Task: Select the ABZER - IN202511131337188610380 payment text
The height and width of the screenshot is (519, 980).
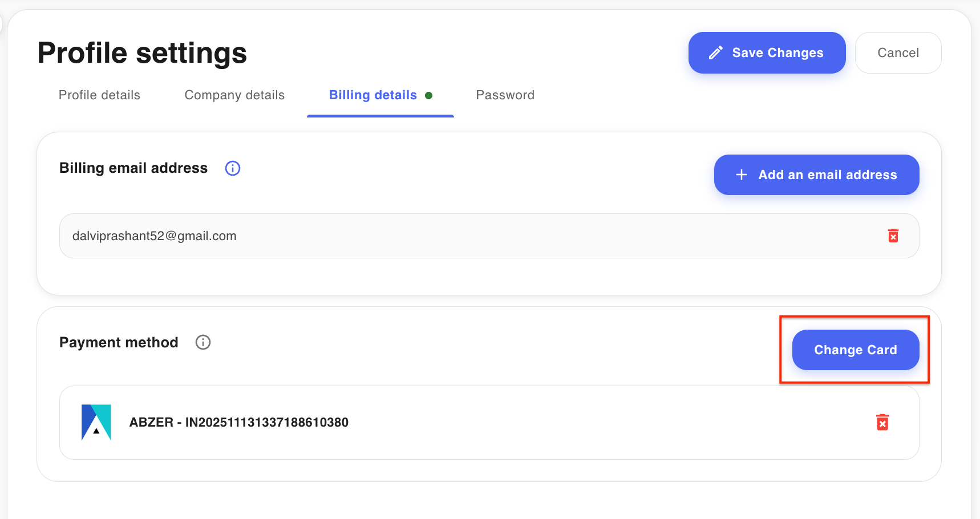Action: (239, 423)
